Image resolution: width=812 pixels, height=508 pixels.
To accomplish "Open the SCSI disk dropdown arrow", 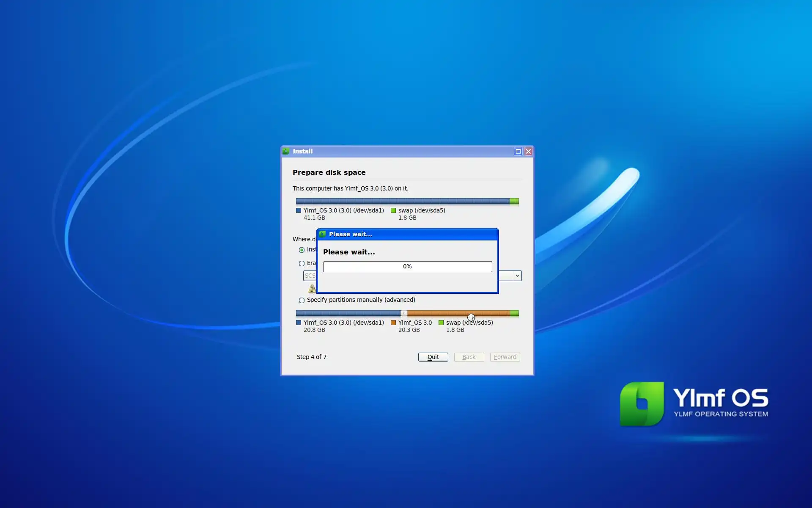I will (517, 276).
